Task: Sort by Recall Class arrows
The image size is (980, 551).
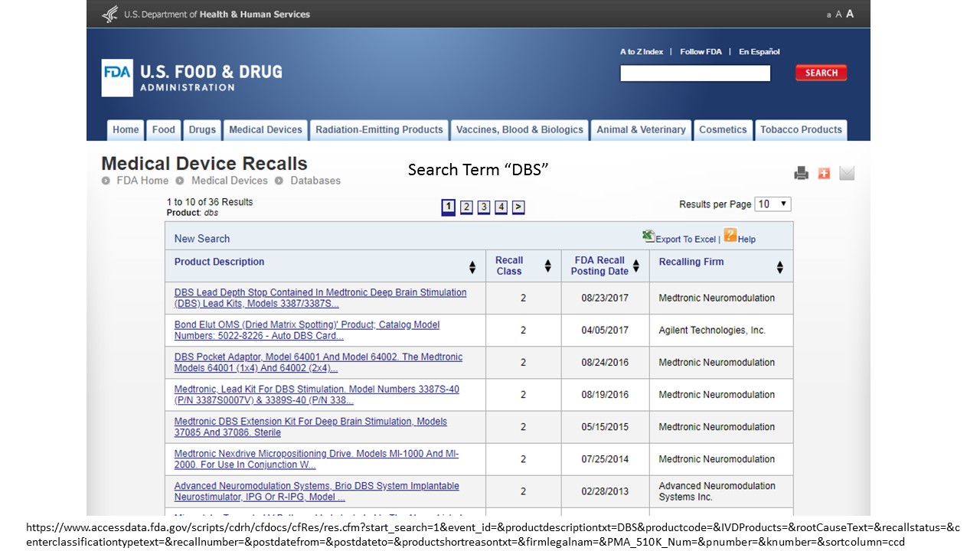Action: pos(547,266)
